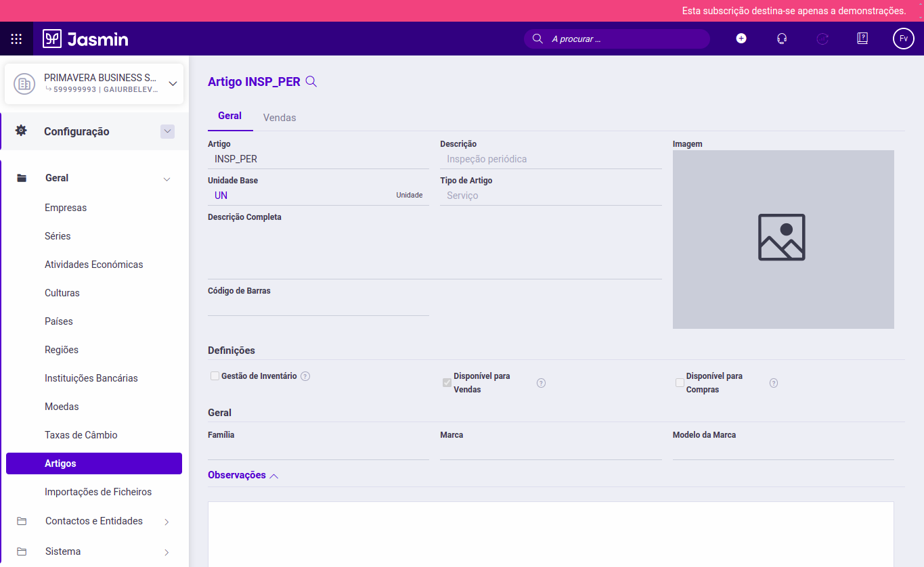Select the Geral tab
This screenshot has width=924, height=567.
[229, 116]
